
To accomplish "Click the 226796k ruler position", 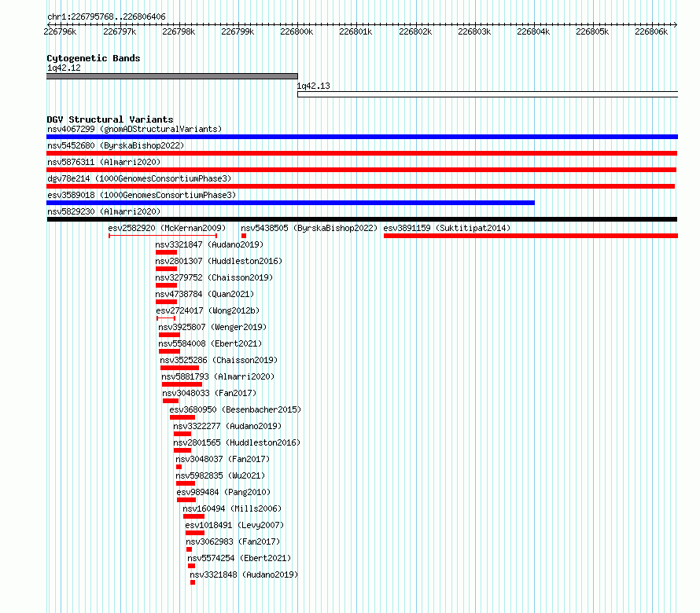I will click(61, 31).
